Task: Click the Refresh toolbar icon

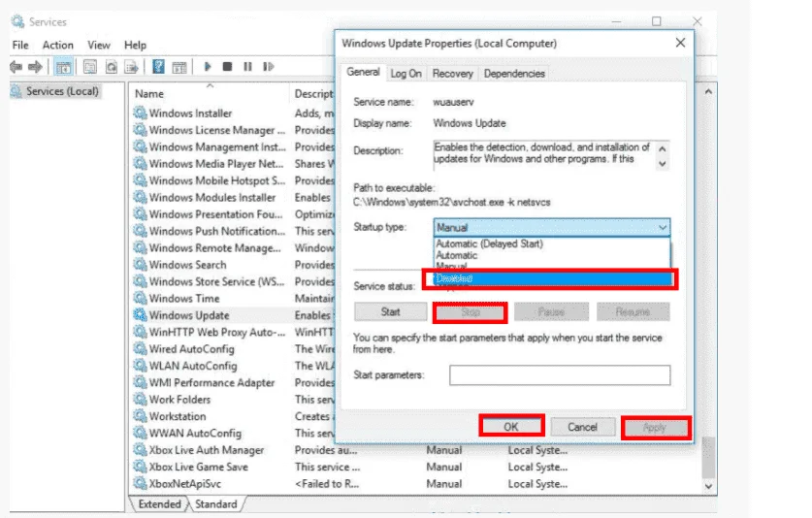Action: [x=112, y=67]
